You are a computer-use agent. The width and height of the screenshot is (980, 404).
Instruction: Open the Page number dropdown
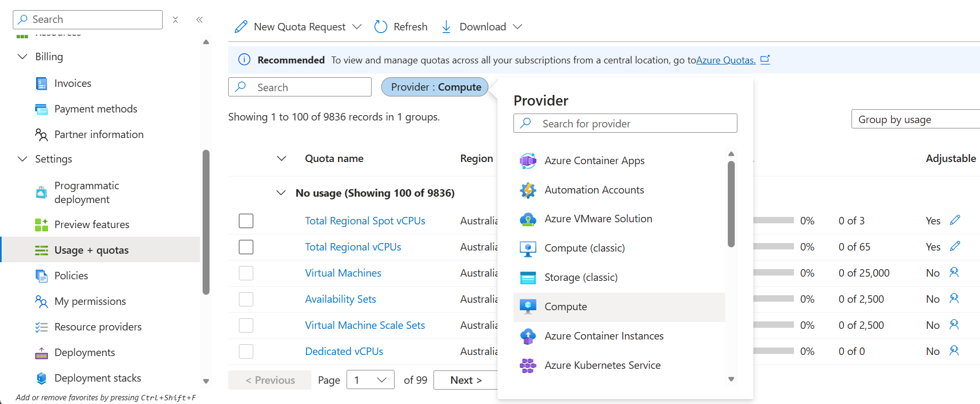tap(371, 380)
